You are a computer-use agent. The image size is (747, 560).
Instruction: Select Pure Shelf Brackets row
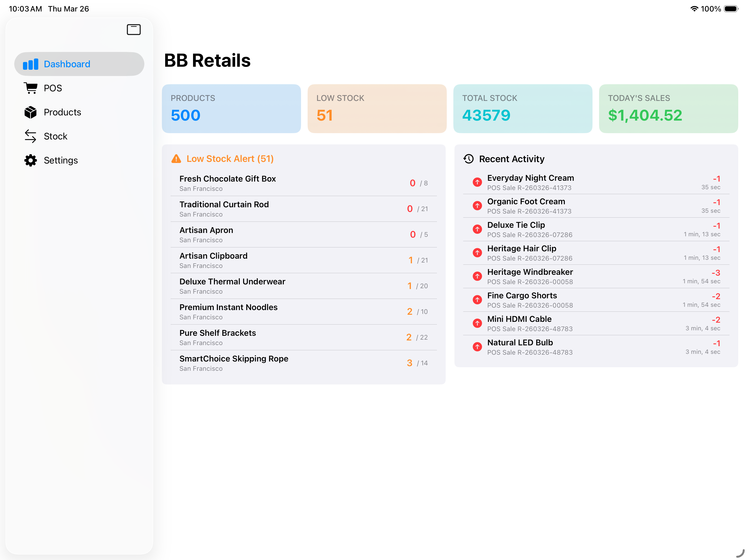tap(304, 337)
